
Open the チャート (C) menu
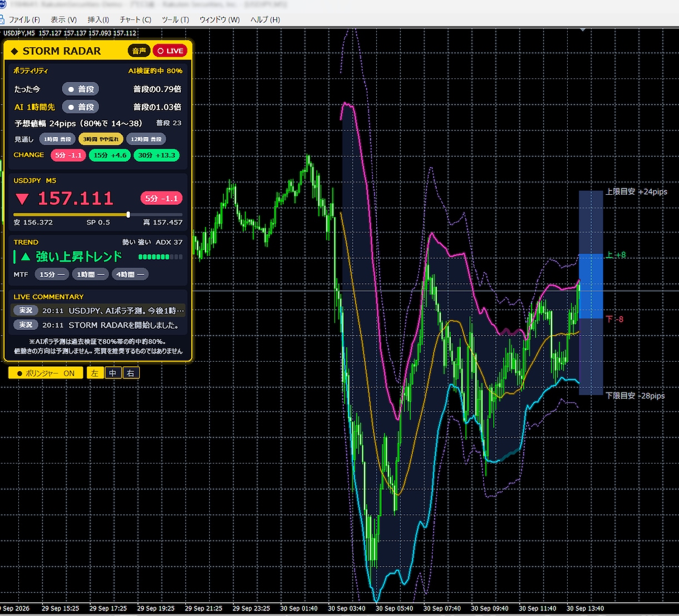135,19
